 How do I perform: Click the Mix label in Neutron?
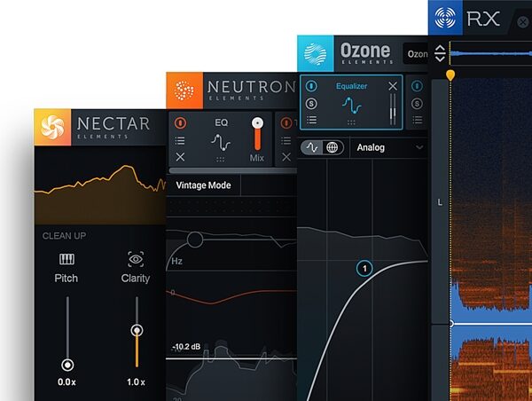click(257, 158)
